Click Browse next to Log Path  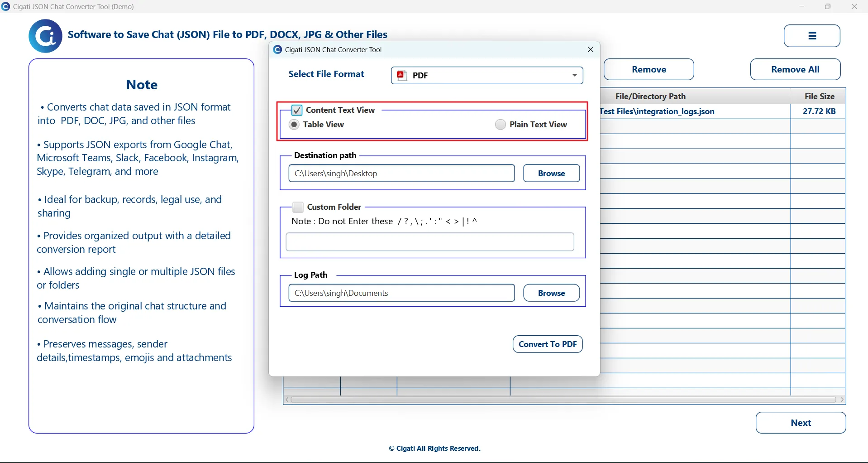551,293
